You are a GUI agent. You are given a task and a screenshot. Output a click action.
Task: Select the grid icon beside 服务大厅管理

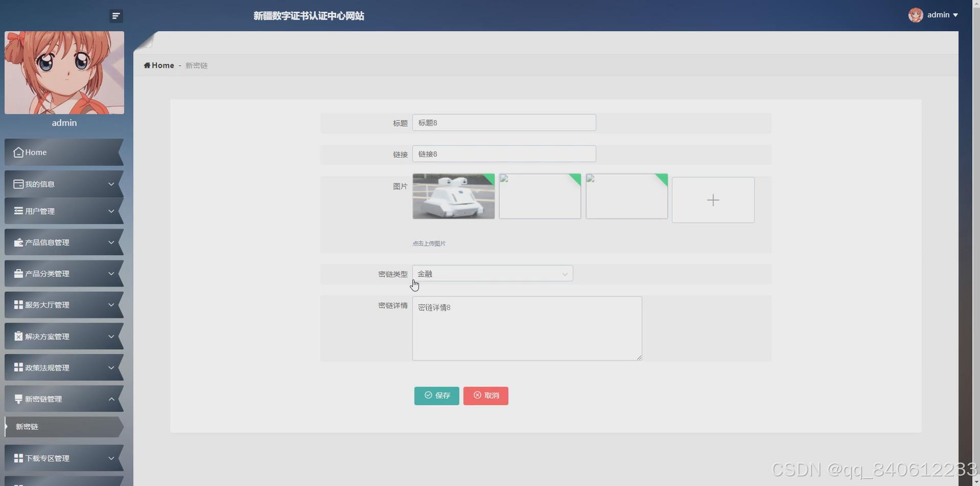coord(18,305)
